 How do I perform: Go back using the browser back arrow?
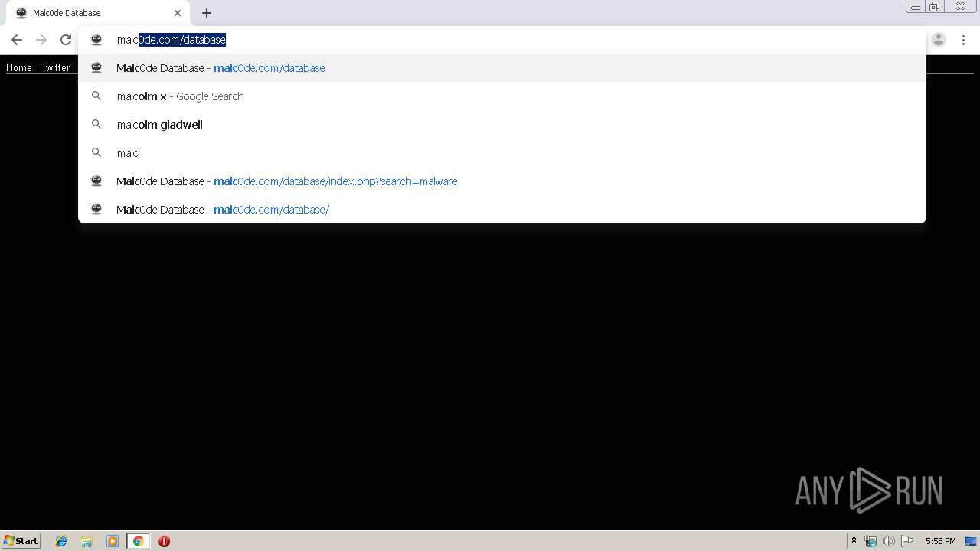click(17, 40)
